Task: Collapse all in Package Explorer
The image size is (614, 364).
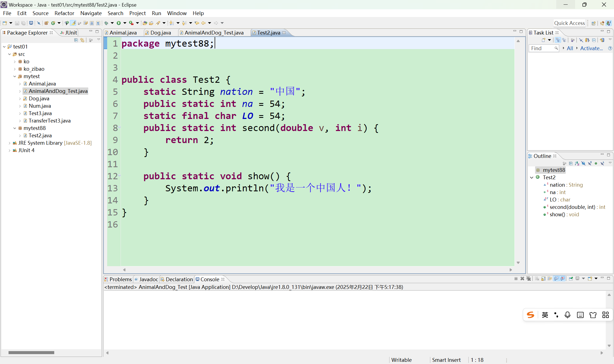Action: coord(76,40)
